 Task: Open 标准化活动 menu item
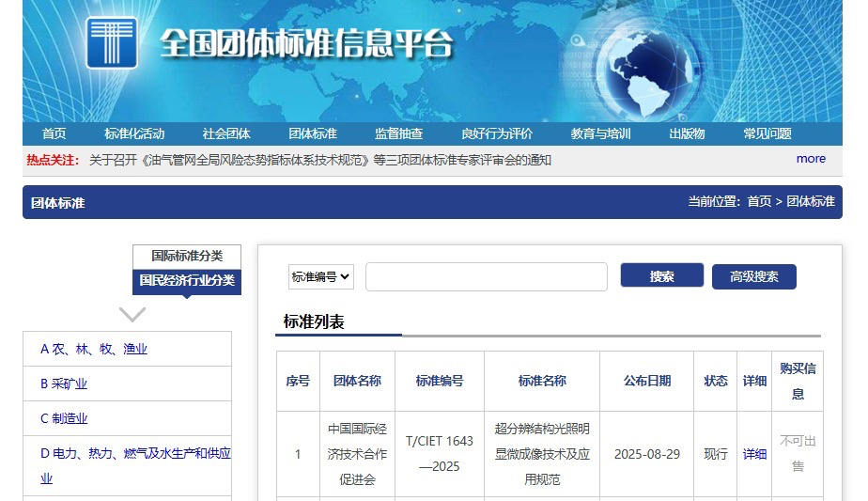(x=134, y=133)
